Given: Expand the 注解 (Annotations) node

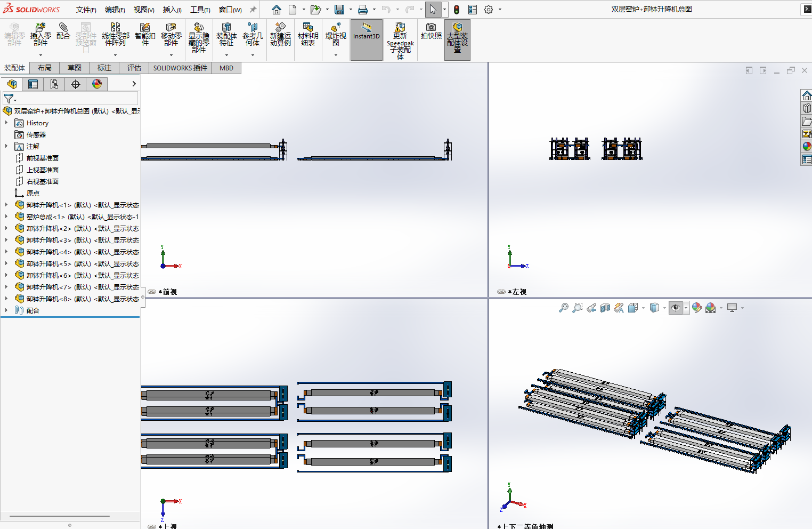Looking at the screenshot, I should pyautogui.click(x=6, y=146).
